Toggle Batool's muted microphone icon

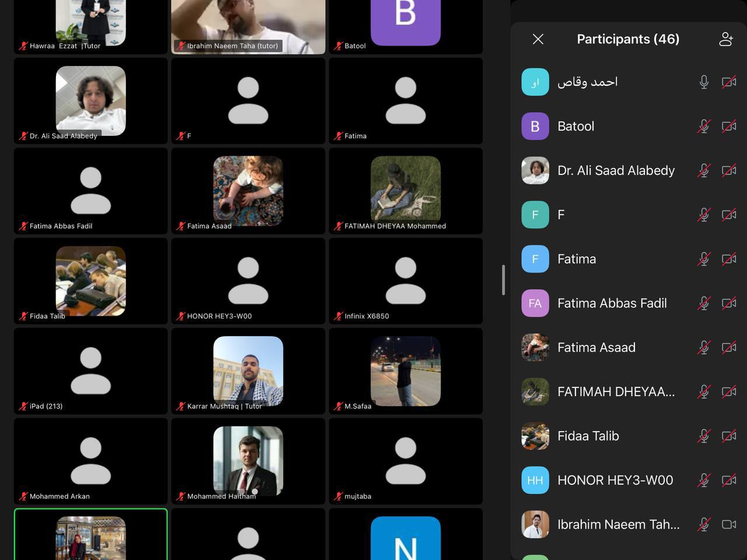pos(704,127)
